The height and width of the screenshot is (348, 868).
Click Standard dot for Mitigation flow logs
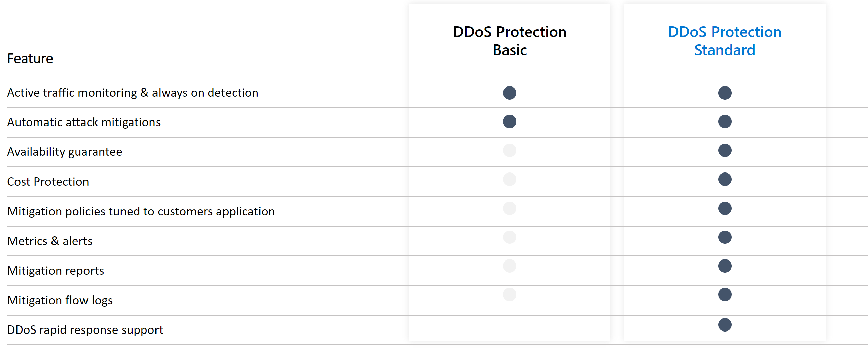[725, 294]
